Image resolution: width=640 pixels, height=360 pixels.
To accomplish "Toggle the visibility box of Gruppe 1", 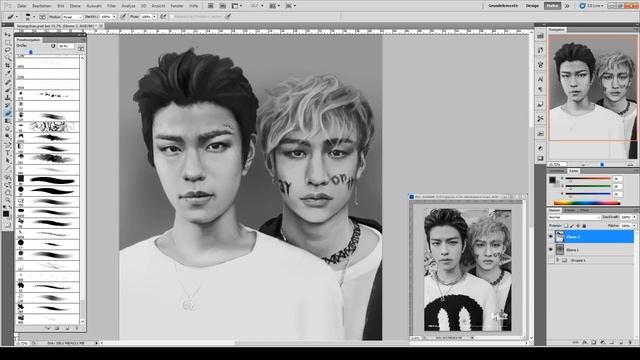I will [x=551, y=260].
